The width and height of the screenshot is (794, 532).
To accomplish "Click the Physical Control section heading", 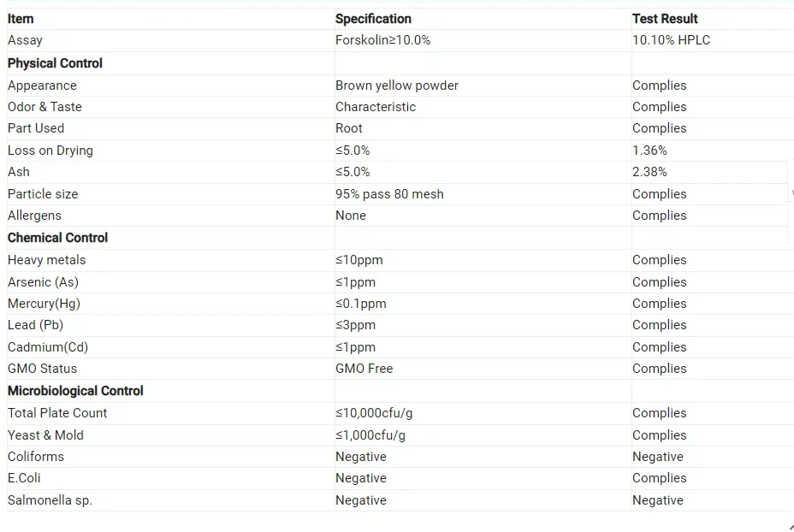I will pos(55,63).
